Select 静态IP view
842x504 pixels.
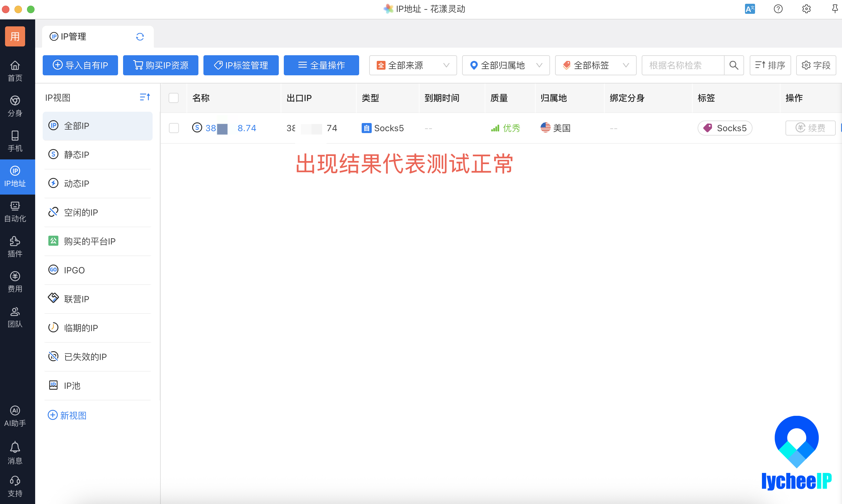[x=98, y=154]
